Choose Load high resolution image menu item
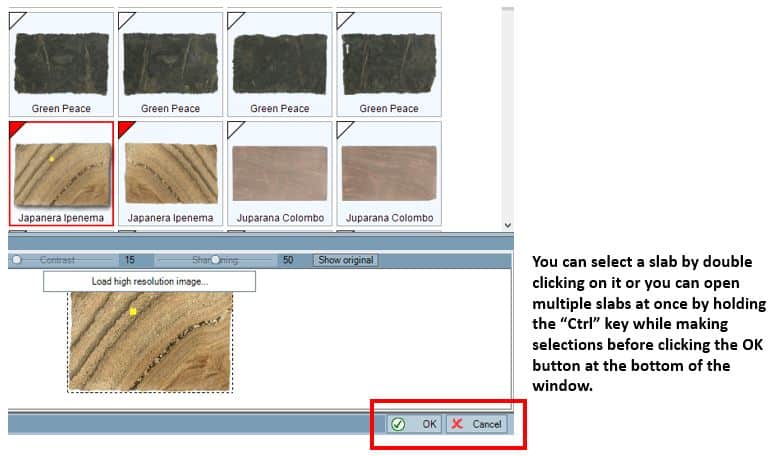The height and width of the screenshot is (456, 776). [x=149, y=282]
